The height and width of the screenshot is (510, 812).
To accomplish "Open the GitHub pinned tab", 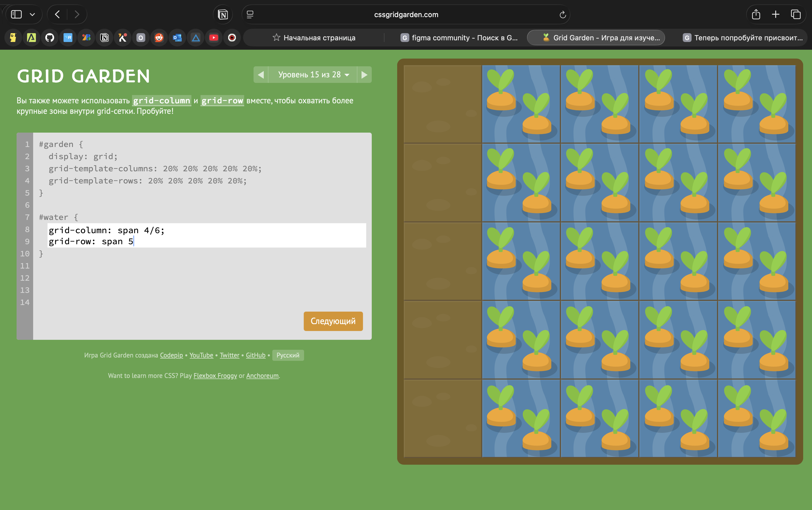I will pos(49,38).
